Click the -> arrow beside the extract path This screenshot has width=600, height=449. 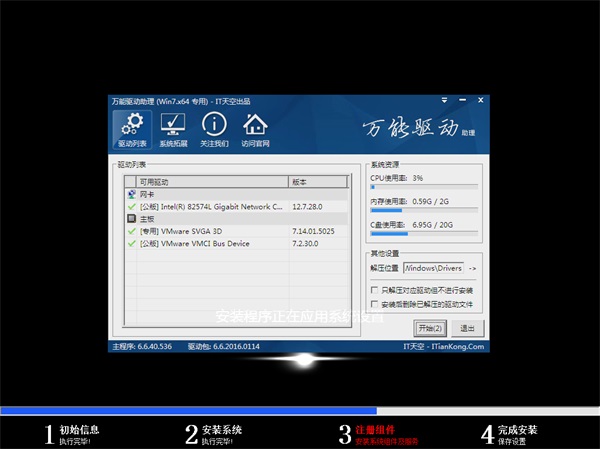(x=472, y=268)
